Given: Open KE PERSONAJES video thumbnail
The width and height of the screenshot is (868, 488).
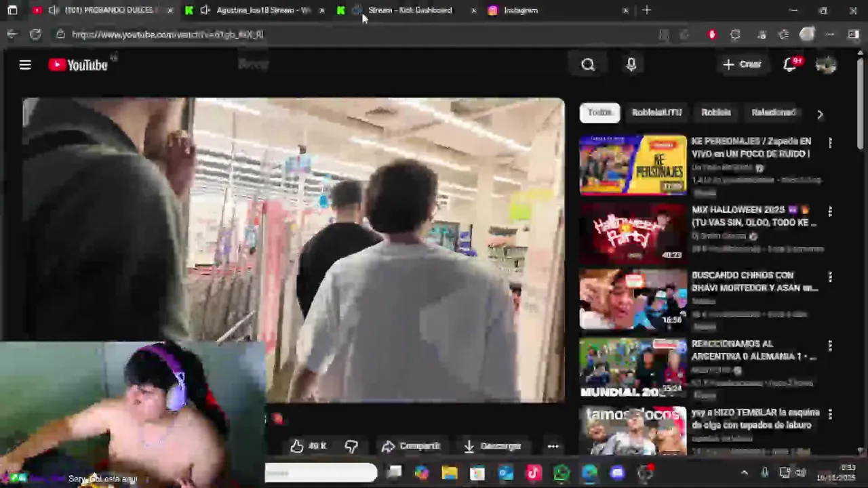Looking at the screenshot, I should [x=633, y=165].
